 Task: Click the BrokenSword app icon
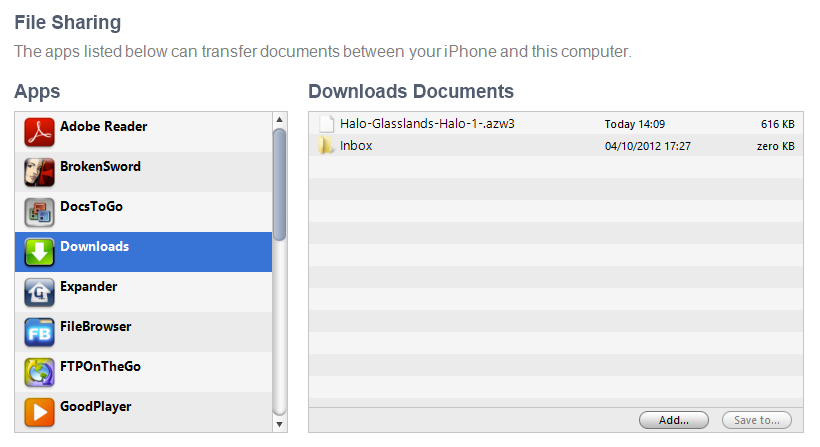click(39, 172)
